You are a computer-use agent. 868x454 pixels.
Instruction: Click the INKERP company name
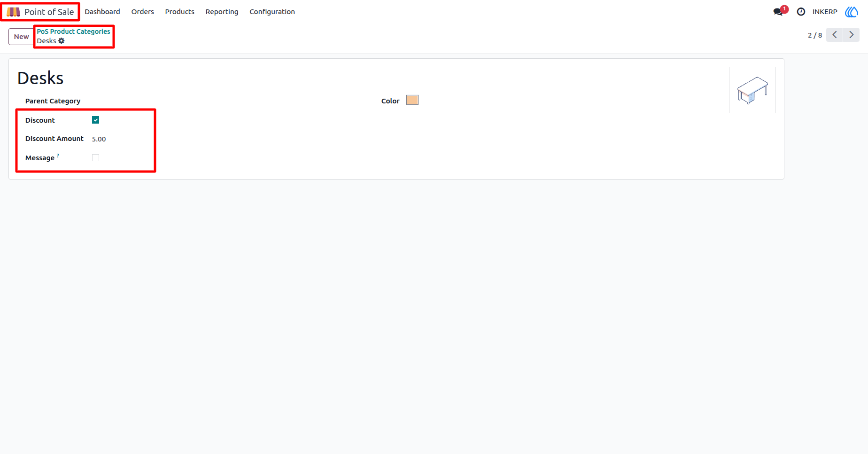(825, 12)
